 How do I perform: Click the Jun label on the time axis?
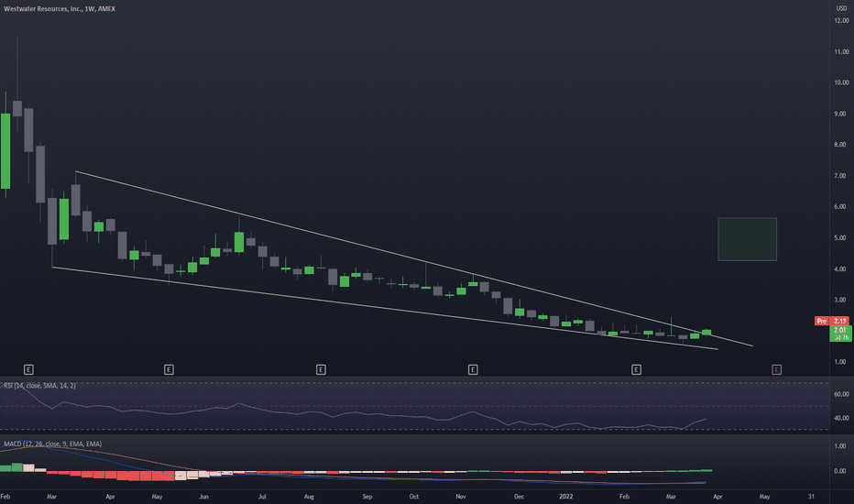[203, 497]
